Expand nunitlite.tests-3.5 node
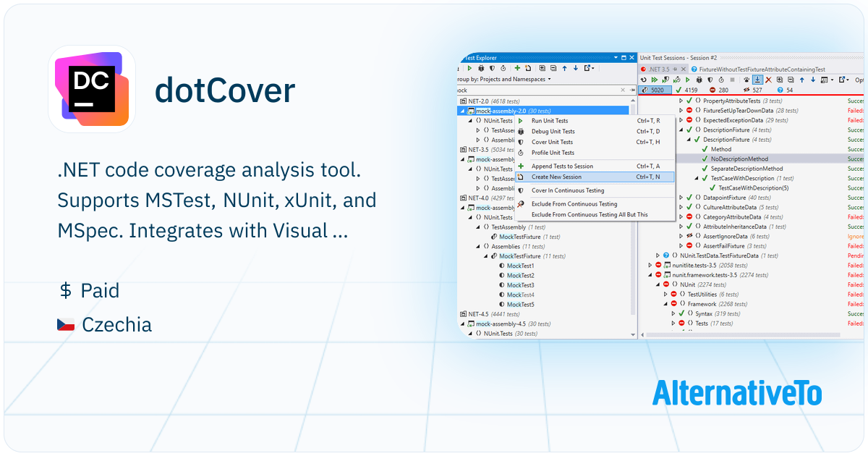Image resolution: width=868 pixels, height=456 pixels. tap(650, 265)
